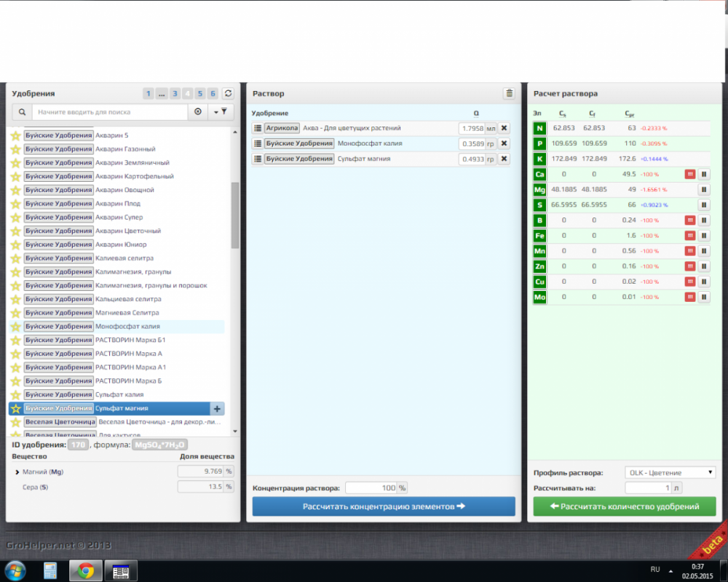The height and width of the screenshot is (582, 728).
Task: Go to fertilizer list page 3
Action: 175,93
